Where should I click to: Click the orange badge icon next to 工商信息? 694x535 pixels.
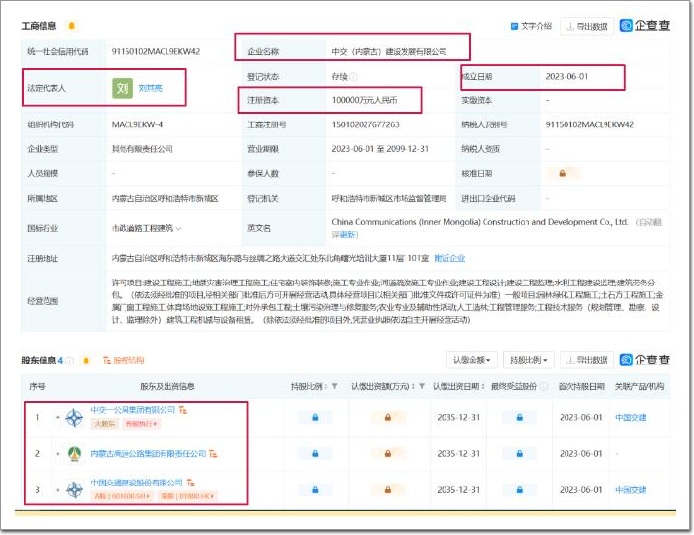(x=71, y=26)
